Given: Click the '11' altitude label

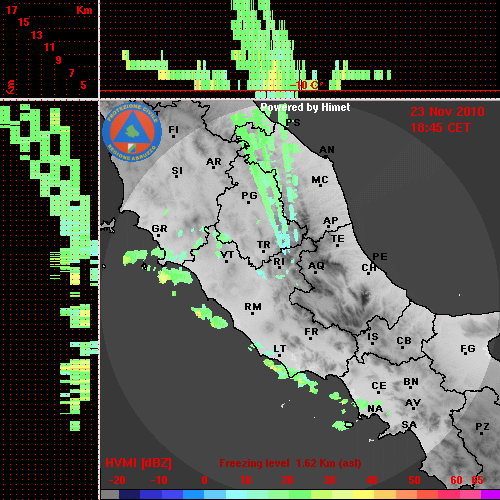Looking at the screenshot, I should (49, 47).
